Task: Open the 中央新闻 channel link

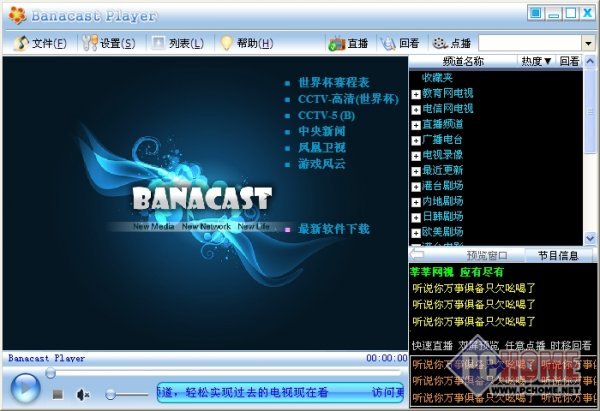Action: click(x=321, y=131)
